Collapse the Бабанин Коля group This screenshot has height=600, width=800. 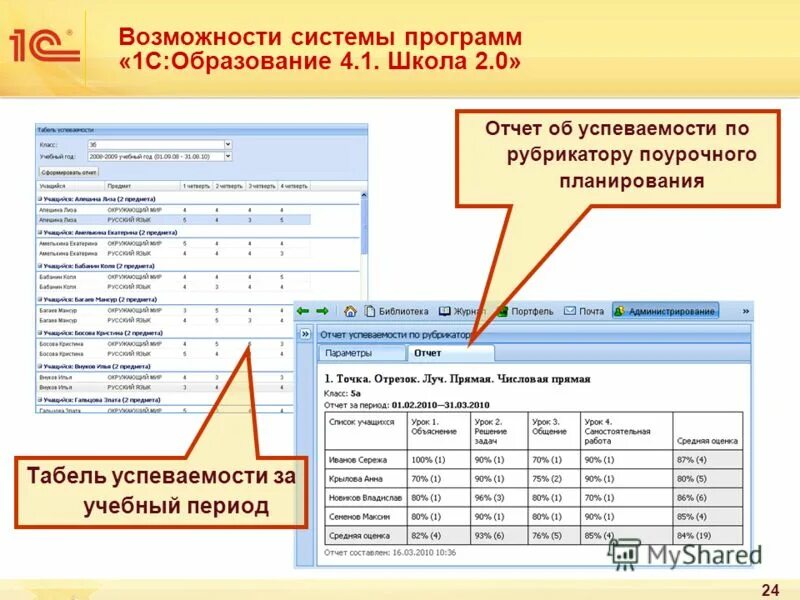[x=40, y=266]
